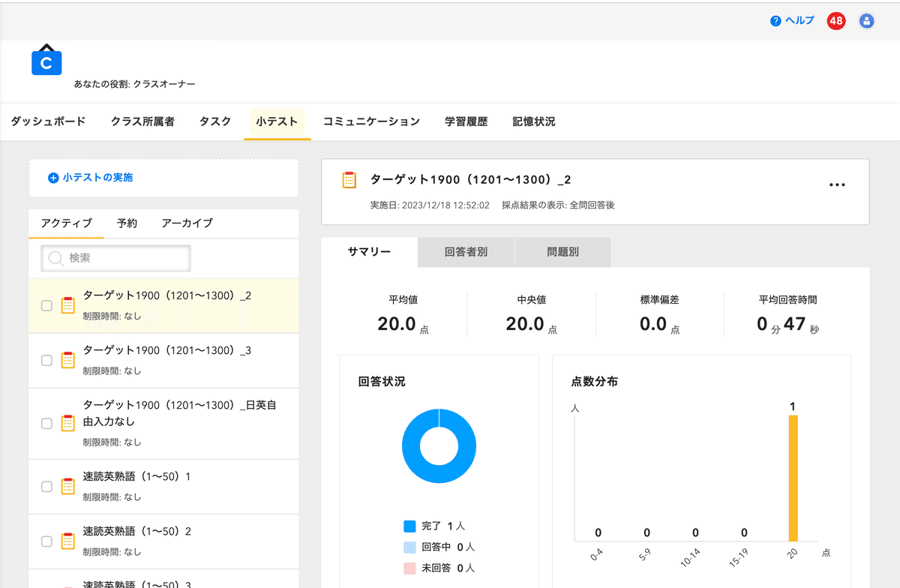Click the 平均回答時間 0分47秒 value
The image size is (900, 588).
[788, 325]
